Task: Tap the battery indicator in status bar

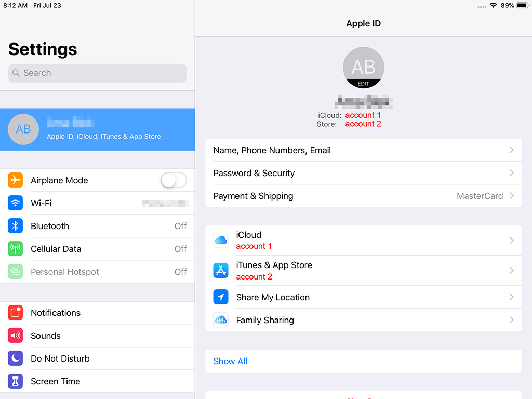Action: [x=523, y=5]
